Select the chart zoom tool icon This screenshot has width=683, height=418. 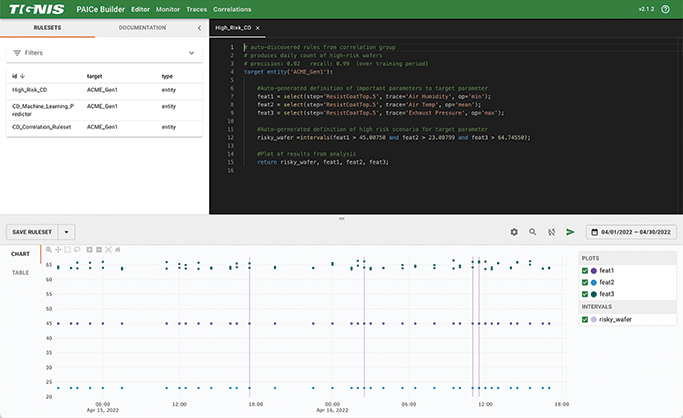click(x=49, y=249)
